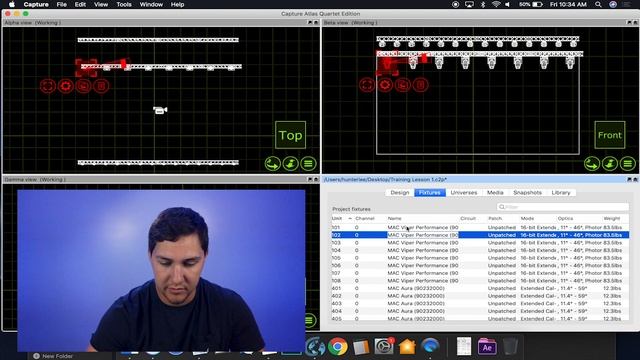The width and height of the screenshot is (640, 360).
Task: Open the Capture application menu
Action: click(x=36, y=4)
